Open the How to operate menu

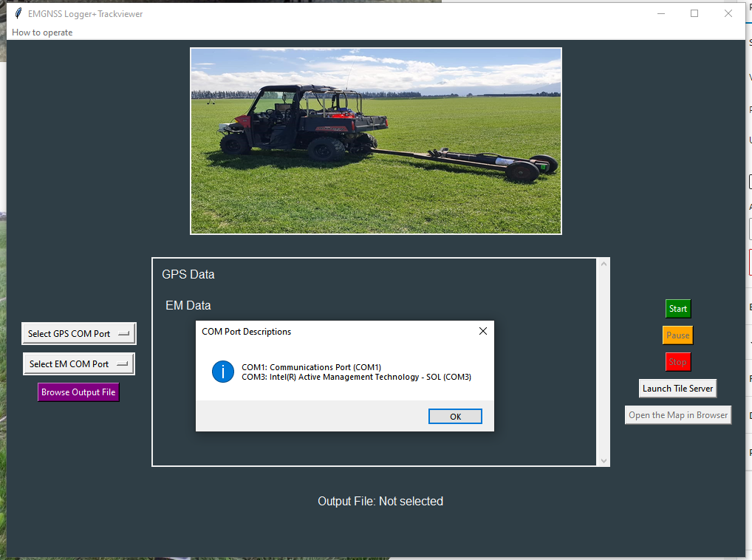click(x=42, y=33)
